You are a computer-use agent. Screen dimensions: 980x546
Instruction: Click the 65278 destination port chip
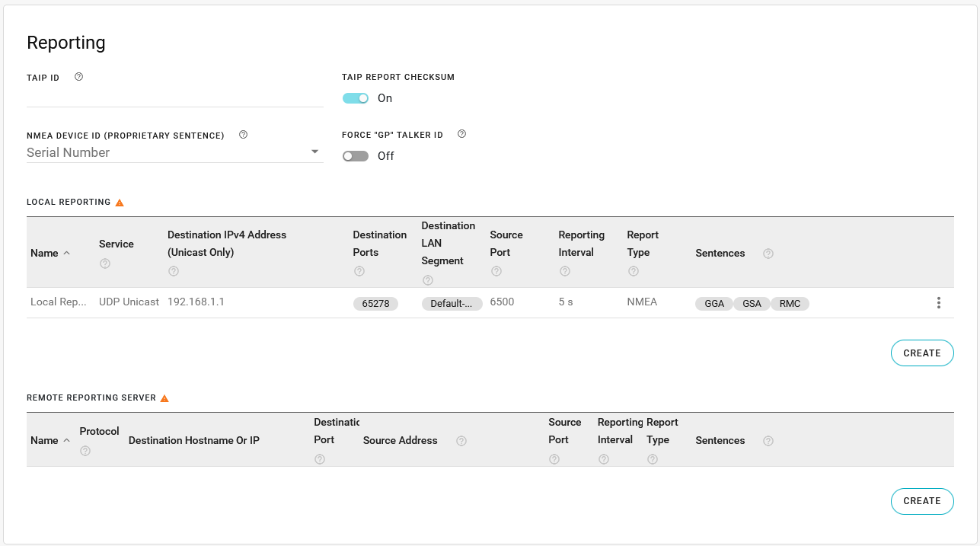[x=375, y=304]
